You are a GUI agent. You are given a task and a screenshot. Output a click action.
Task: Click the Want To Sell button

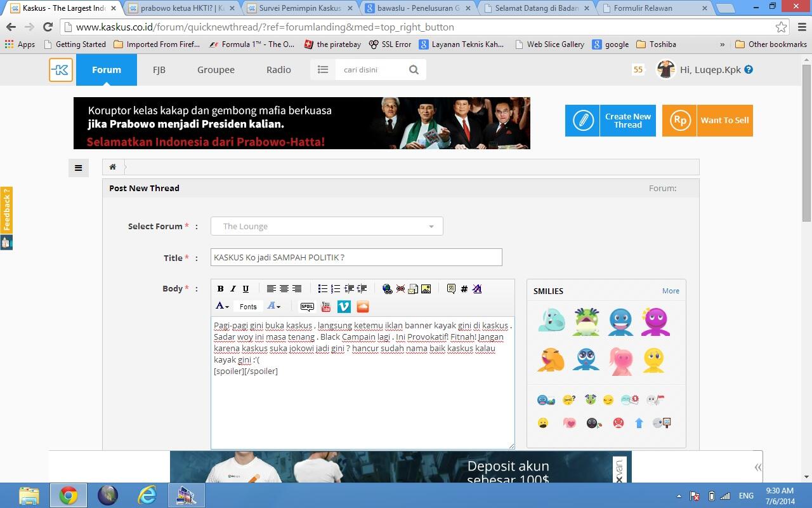tap(707, 121)
